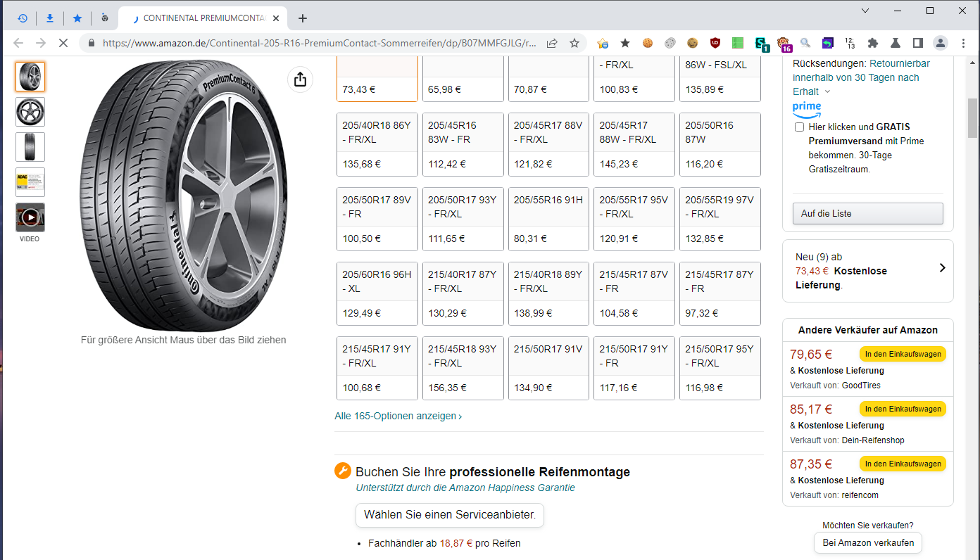The width and height of the screenshot is (980, 560).
Task: Select the 205/55R16 91H tire option
Action: tap(548, 218)
